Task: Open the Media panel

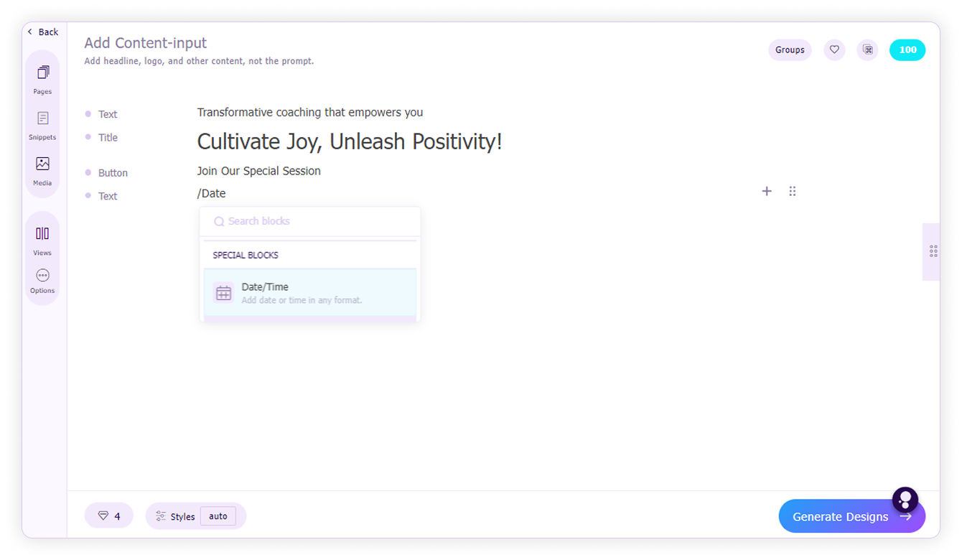Action: tap(42, 171)
